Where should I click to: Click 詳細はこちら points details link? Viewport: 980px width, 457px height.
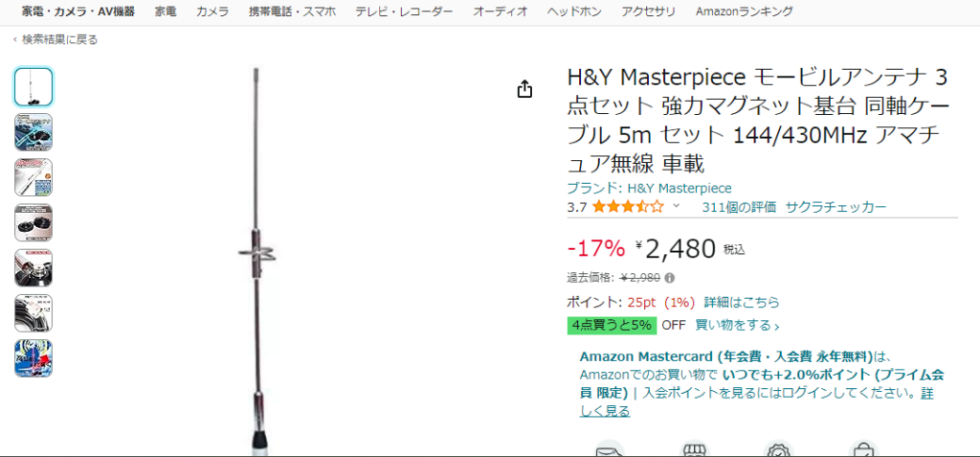point(742,303)
